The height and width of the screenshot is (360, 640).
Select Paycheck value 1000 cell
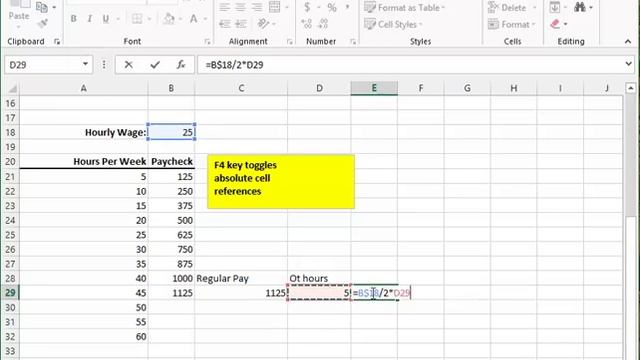171,278
